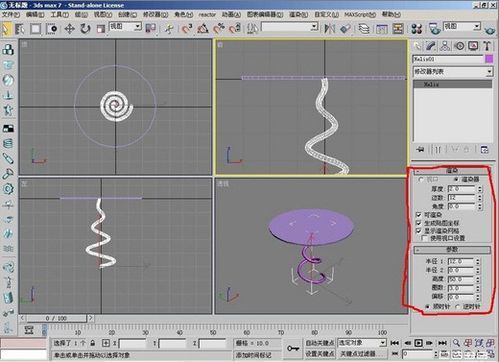Screen dimensions: 499x362
Task: Choose the rectangular selection region tool
Action: (x=35, y=29)
